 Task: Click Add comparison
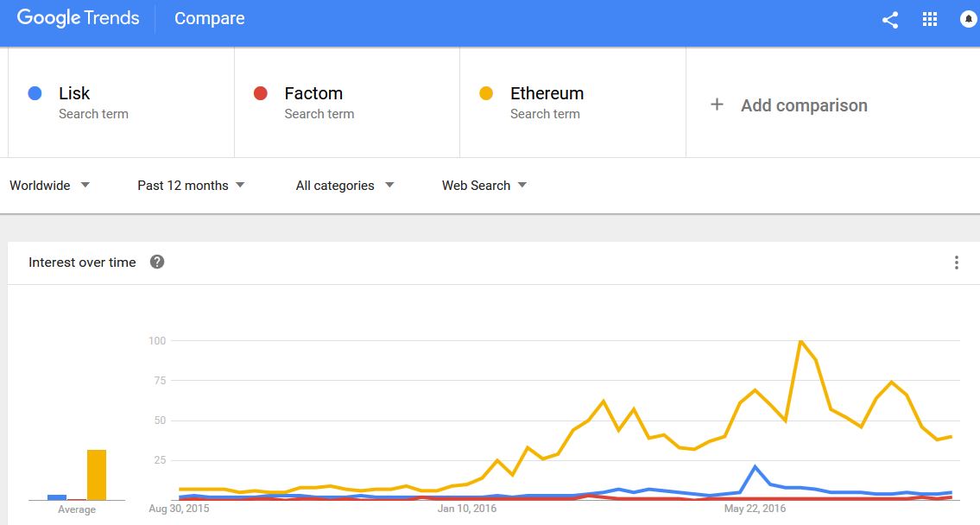pos(804,105)
